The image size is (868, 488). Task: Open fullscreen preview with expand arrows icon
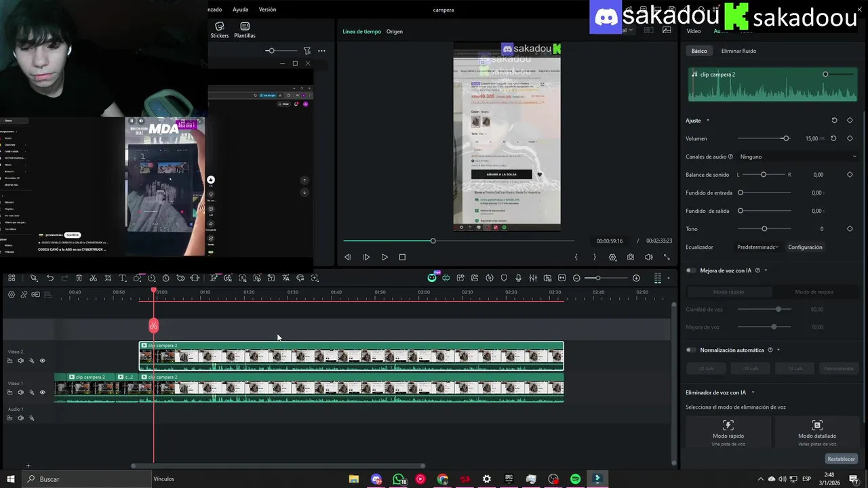[667, 258]
